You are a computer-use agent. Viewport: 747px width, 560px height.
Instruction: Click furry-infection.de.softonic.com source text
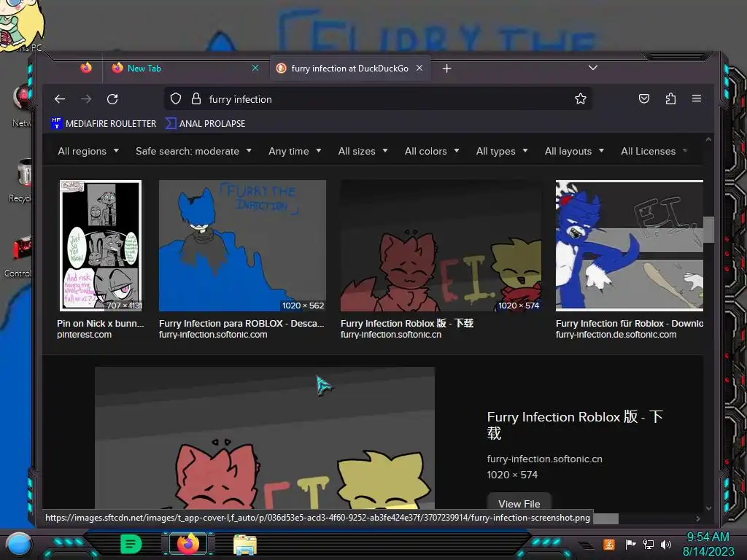coord(616,334)
